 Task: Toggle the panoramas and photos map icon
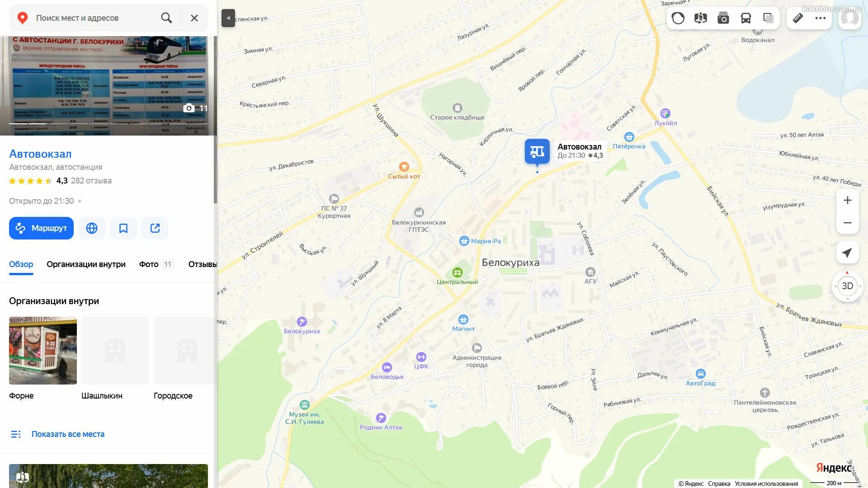pos(701,18)
